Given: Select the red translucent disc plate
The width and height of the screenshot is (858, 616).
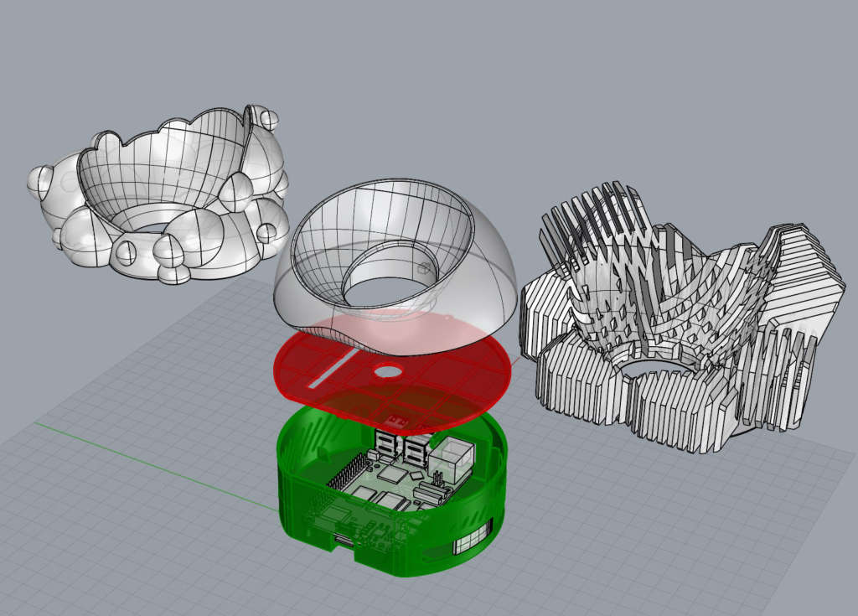Looking at the screenshot, I should (394, 374).
